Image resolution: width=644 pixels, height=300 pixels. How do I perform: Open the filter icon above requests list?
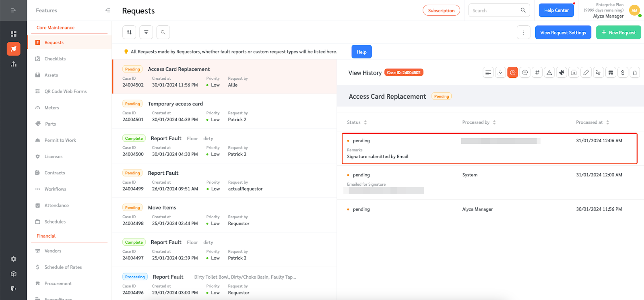(146, 32)
